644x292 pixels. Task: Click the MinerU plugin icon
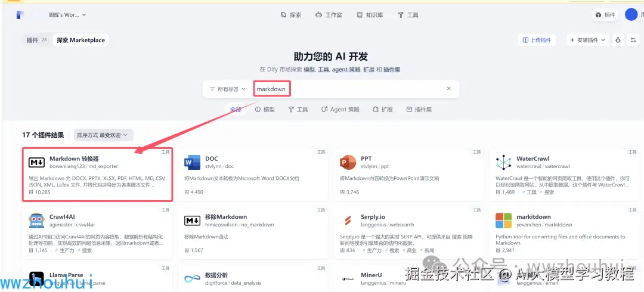(x=348, y=279)
